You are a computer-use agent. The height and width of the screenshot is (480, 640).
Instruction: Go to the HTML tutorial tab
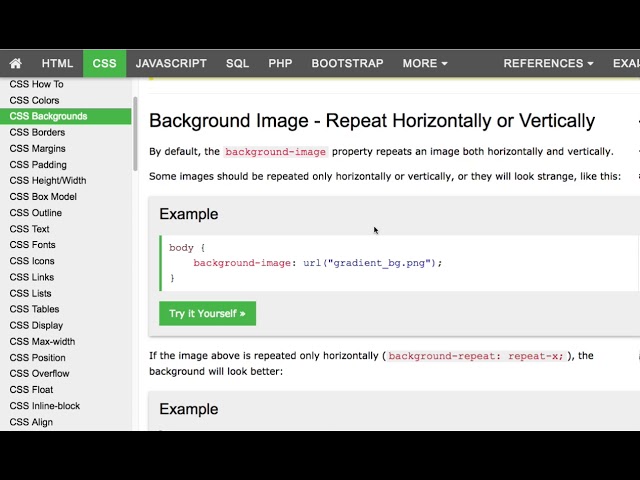pyautogui.click(x=57, y=63)
